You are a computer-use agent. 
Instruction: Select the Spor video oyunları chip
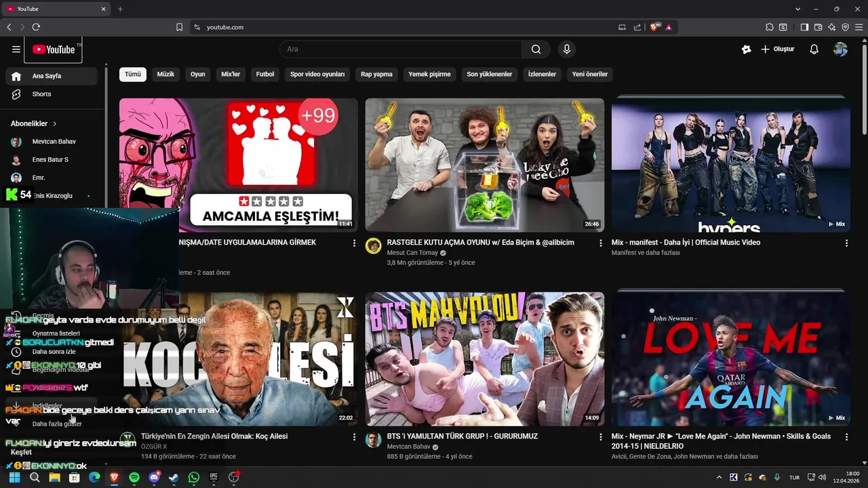point(317,75)
